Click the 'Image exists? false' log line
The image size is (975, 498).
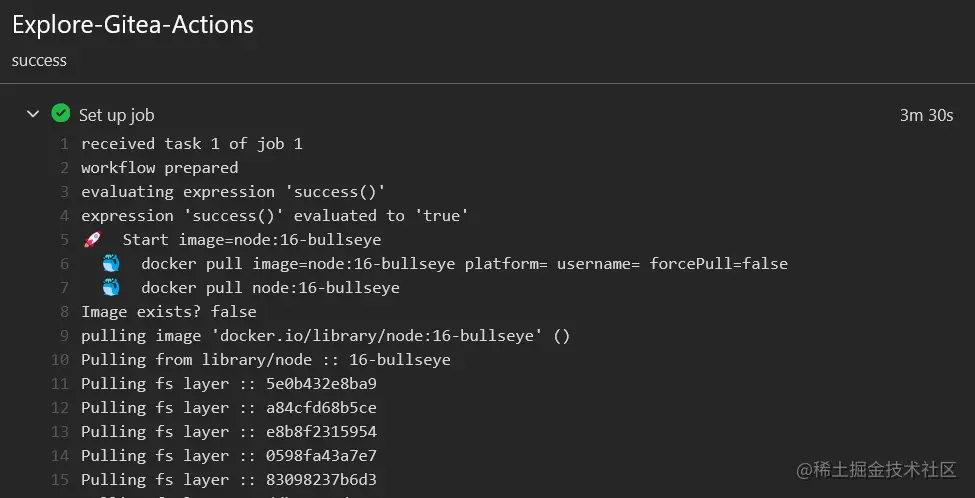[x=168, y=312]
